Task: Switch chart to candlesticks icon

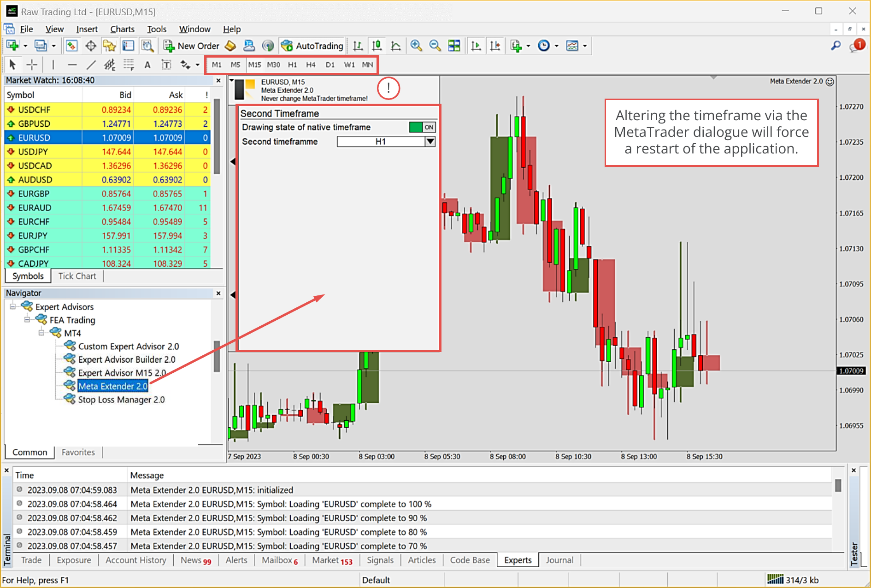Action: click(377, 46)
